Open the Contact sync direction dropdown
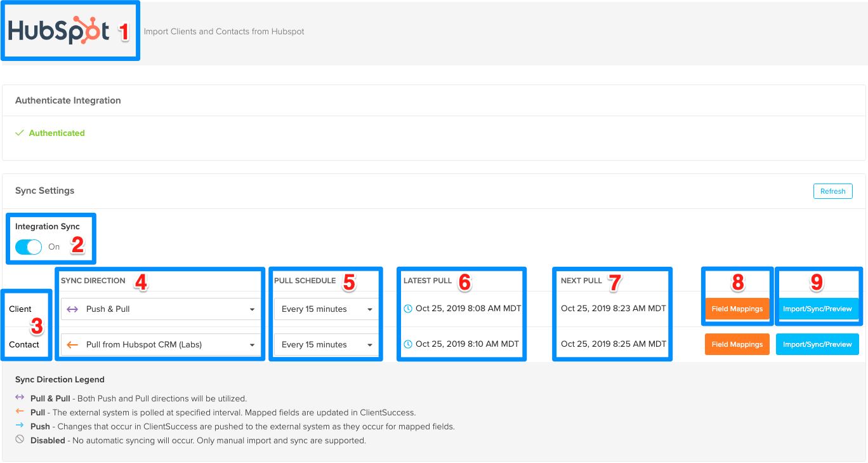Screen dimensions: 868x463 pyautogui.click(x=161, y=345)
